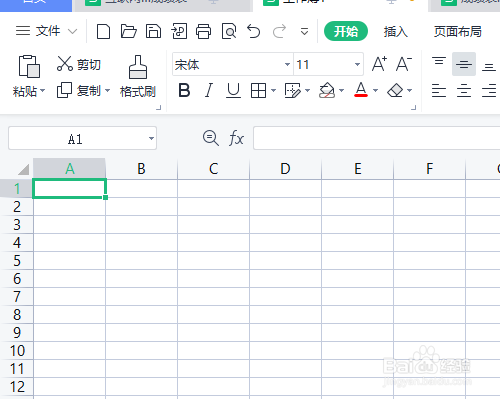This screenshot has height=399, width=500.
Task: Expand the fill color dropdown arrow
Action: click(x=341, y=90)
